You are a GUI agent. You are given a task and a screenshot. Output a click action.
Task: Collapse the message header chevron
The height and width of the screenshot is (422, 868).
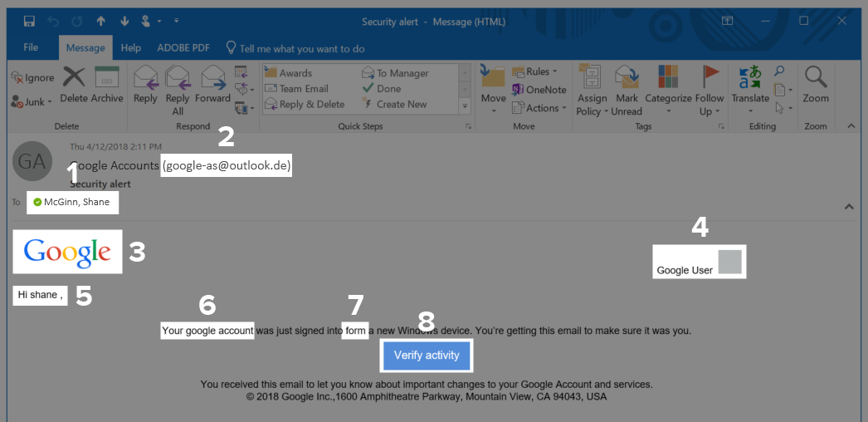tap(848, 207)
